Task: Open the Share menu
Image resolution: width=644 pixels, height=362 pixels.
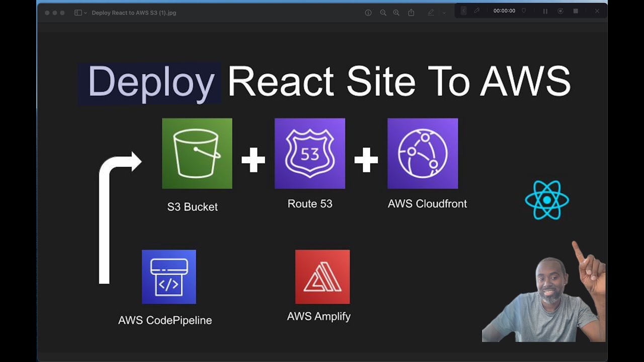Action: tap(411, 12)
